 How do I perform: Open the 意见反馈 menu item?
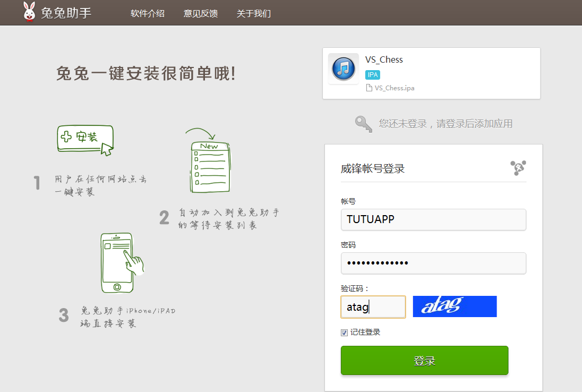click(200, 14)
